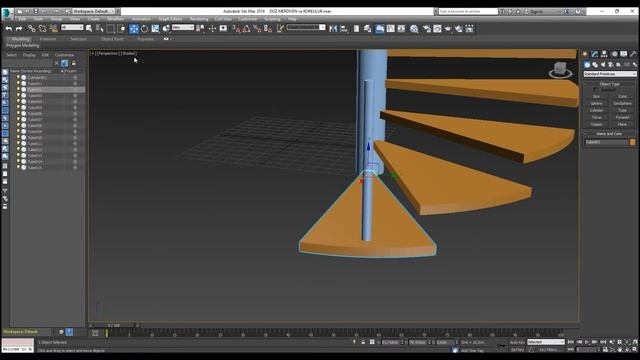Open the Workspace Default dropdown in title bar
Viewport: 640px width, 360px height.
pyautogui.click(x=93, y=11)
